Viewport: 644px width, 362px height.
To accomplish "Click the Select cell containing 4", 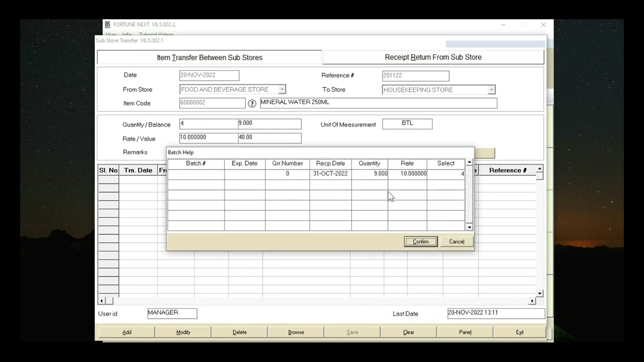I will (x=446, y=173).
